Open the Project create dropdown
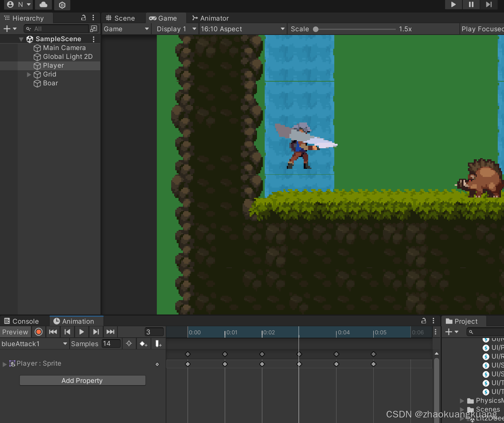This screenshot has height=423, width=504. click(x=452, y=332)
